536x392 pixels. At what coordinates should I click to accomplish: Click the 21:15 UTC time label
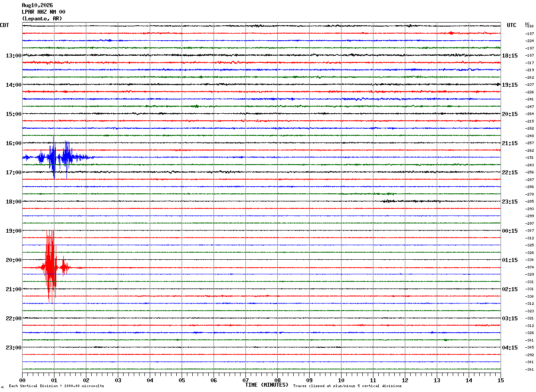pos(510,143)
